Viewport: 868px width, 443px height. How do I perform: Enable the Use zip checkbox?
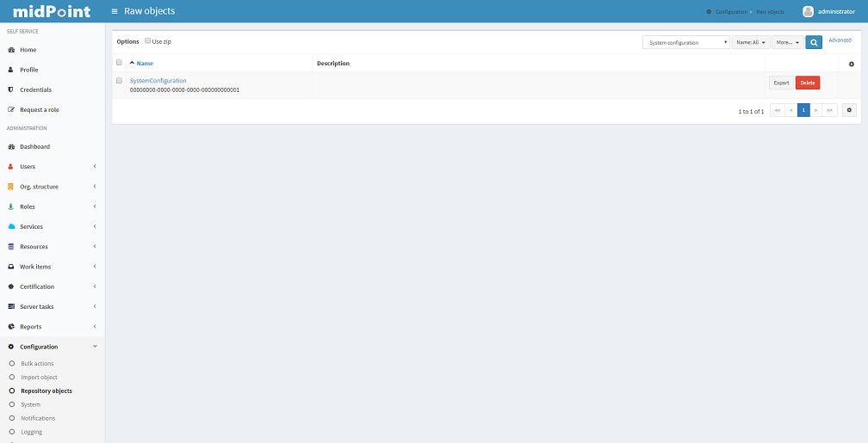click(x=147, y=41)
